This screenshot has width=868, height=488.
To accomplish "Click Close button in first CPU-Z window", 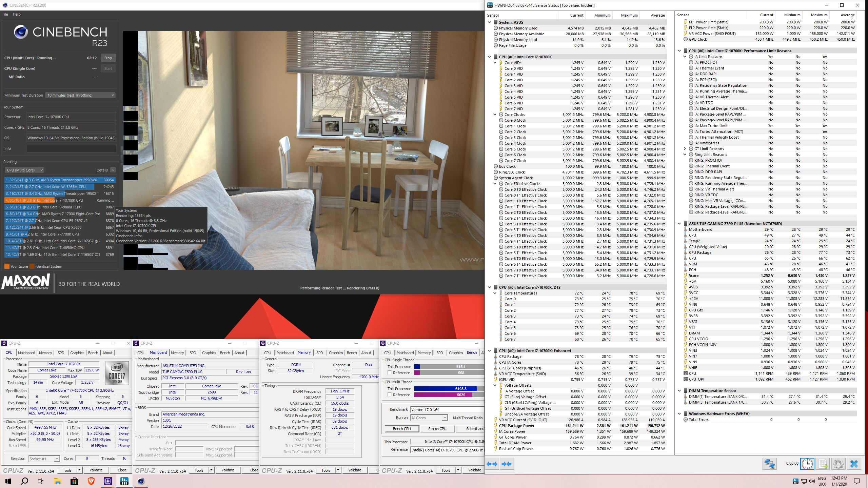I will click(122, 470).
